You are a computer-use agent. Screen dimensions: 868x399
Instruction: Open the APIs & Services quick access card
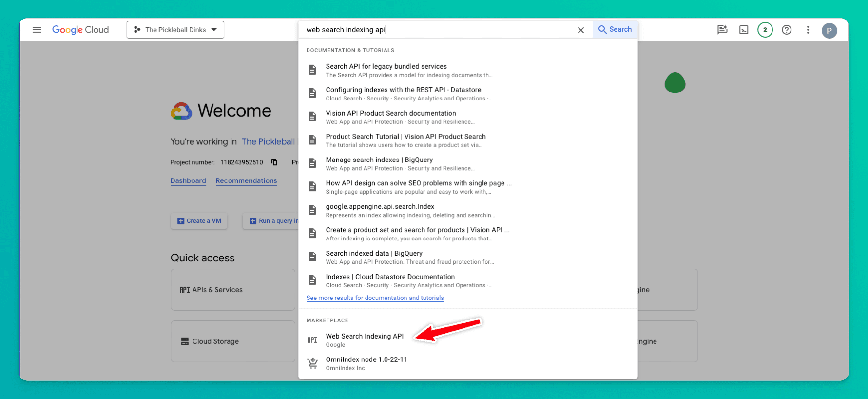tap(233, 290)
